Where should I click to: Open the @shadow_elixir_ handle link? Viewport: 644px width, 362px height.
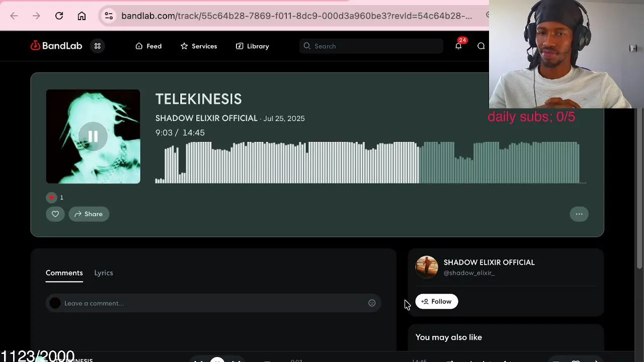[x=469, y=273]
